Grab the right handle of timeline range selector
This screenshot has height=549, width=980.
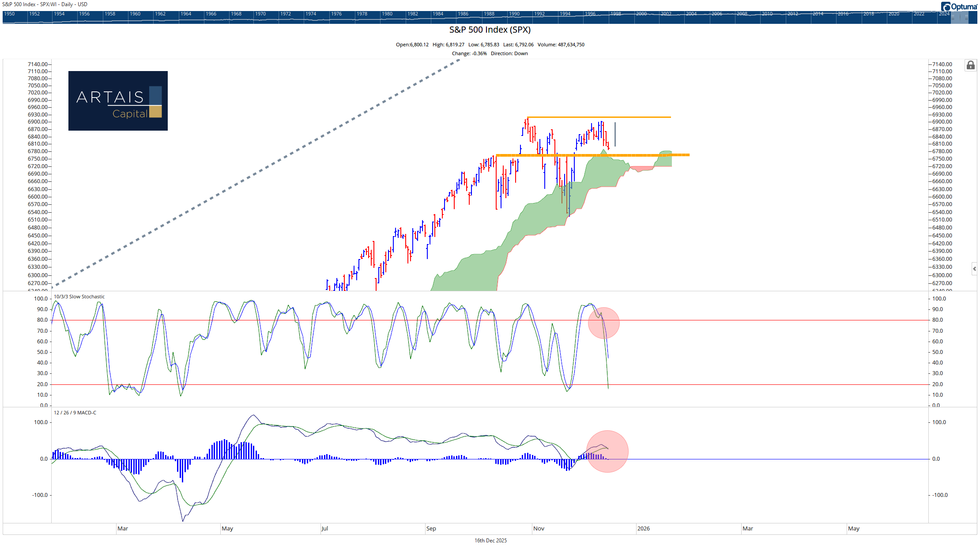[x=967, y=17]
